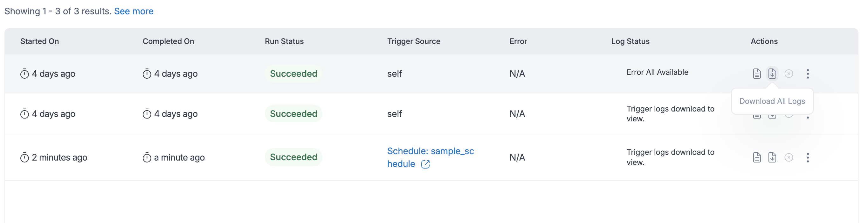
Task: View logs icon for first run row
Action: [x=757, y=74]
